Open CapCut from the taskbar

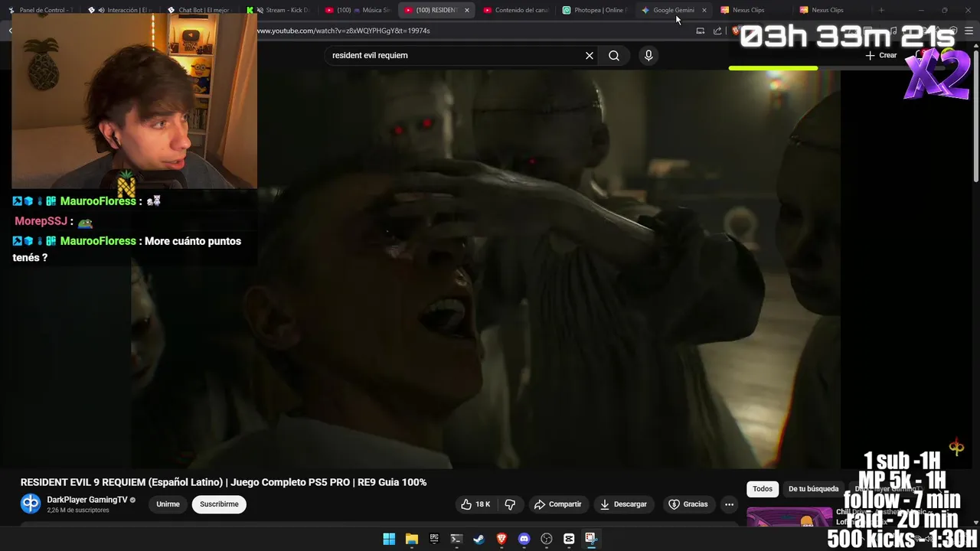pyautogui.click(x=569, y=539)
